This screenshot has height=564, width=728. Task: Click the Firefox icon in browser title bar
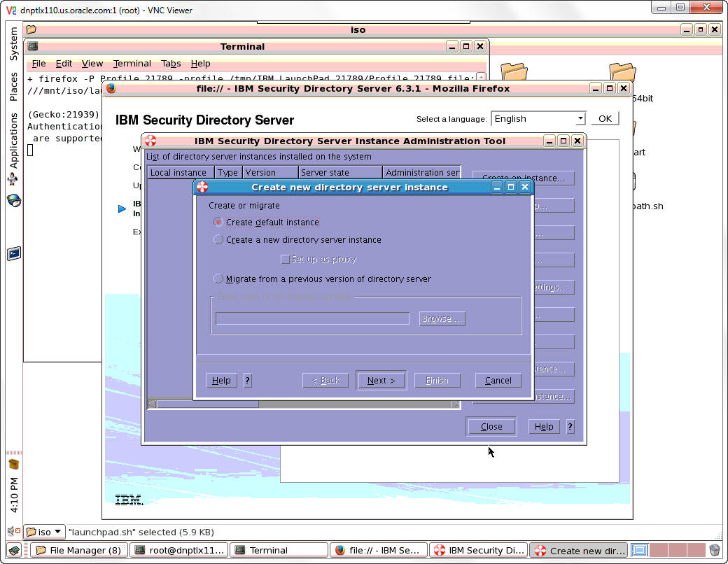111,88
